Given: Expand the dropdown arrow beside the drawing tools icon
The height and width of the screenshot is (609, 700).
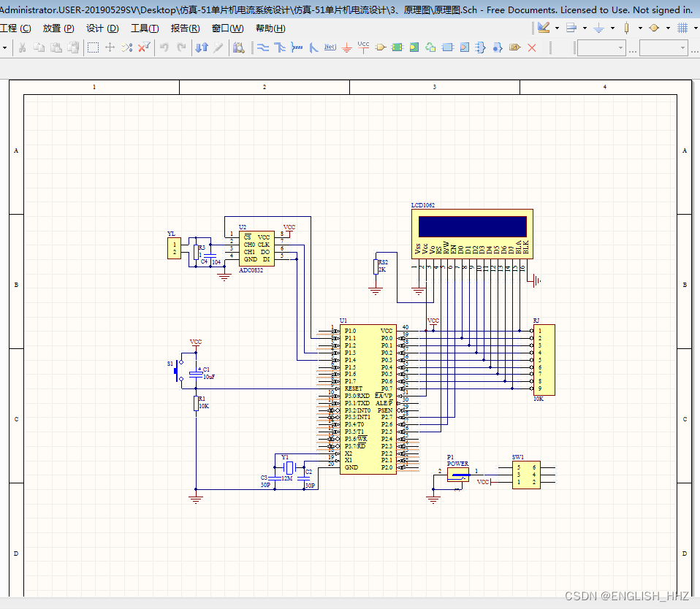Looking at the screenshot, I should coord(557,28).
